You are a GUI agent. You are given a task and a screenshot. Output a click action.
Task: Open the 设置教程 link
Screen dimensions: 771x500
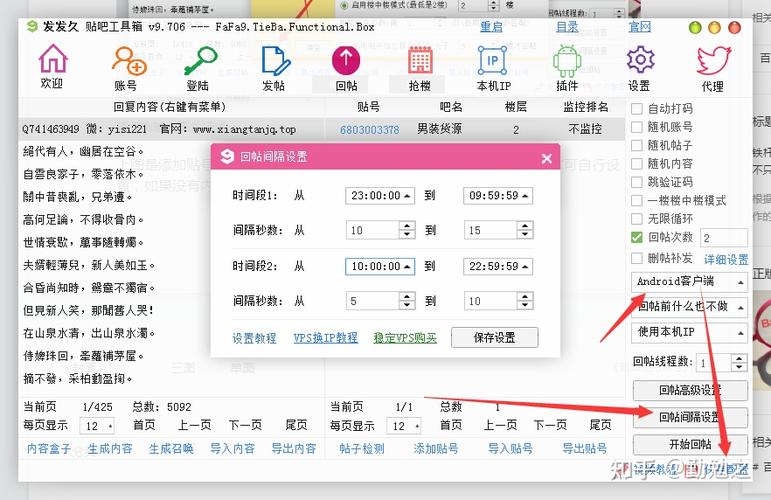254,338
